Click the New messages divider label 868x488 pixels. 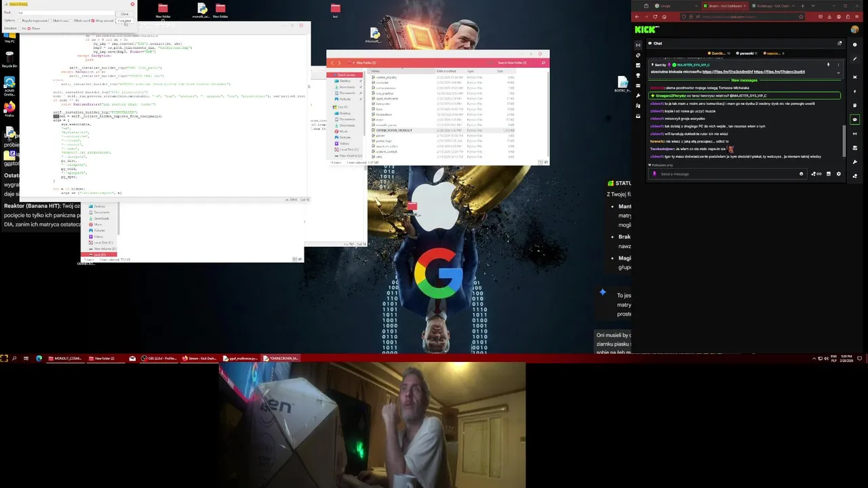[744, 80]
